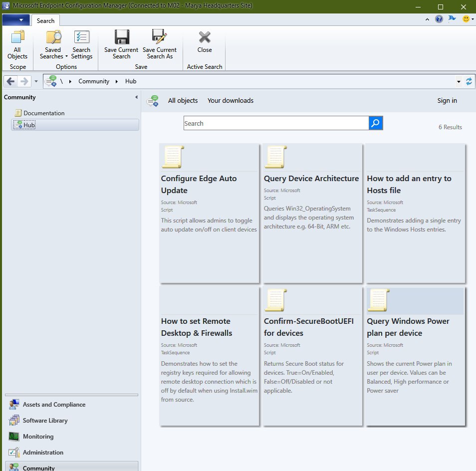
Task: Click Community in the breadcrumb path
Action: click(94, 81)
